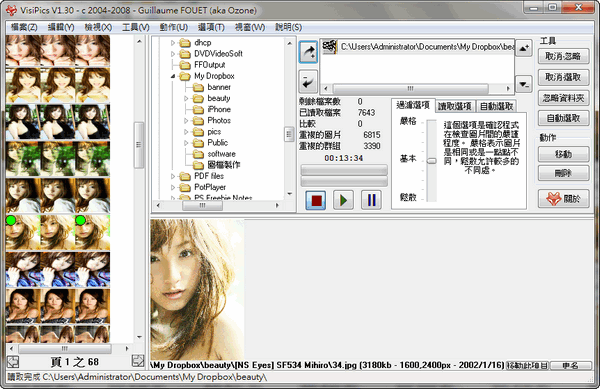Toggle the first green-marked thumbnail in its row
The width and height of the screenshot is (600, 389).
23,232
